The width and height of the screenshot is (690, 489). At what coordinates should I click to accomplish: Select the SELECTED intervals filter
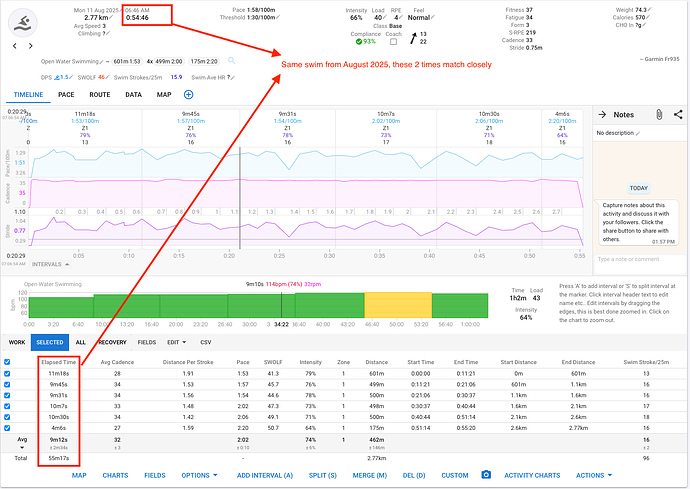click(x=50, y=342)
